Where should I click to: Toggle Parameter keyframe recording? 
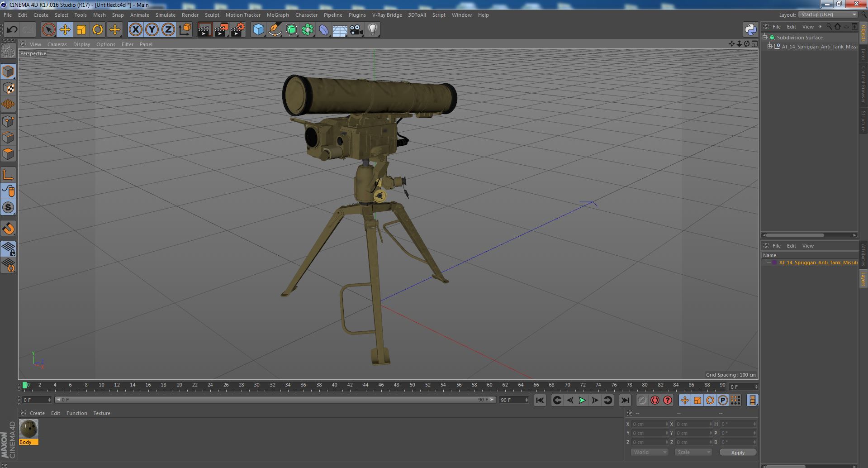click(x=722, y=400)
